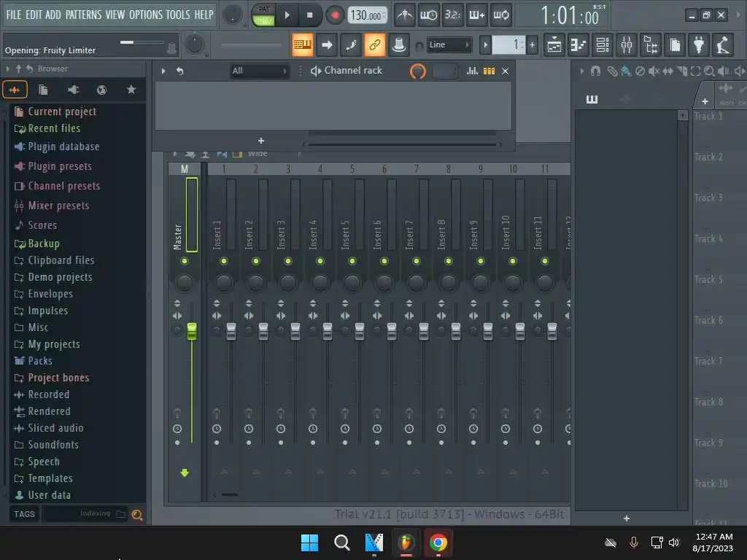Adjust the Channel rack swing knob
Image resolution: width=747 pixels, height=560 pixels.
pyautogui.click(x=418, y=71)
